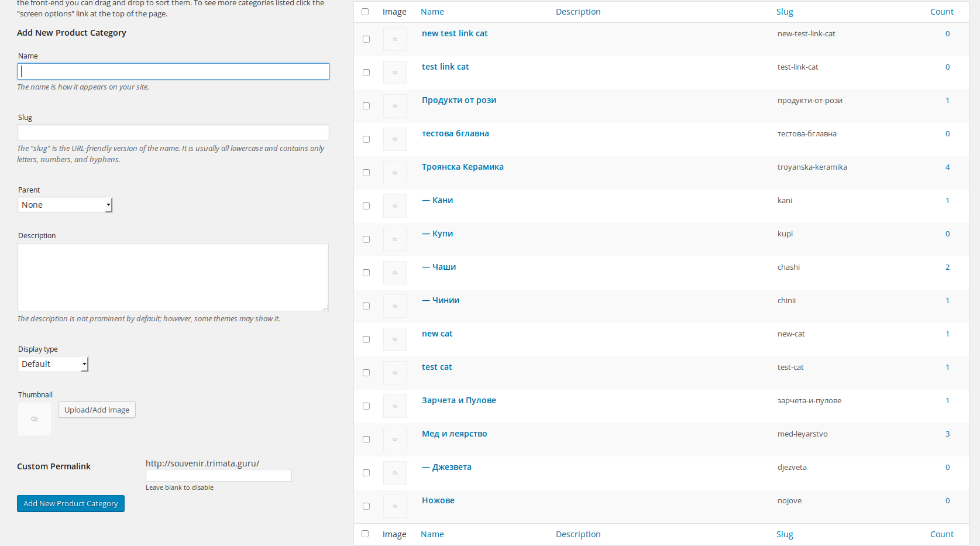Click image placeholder for Чаши row
The width and height of the screenshot is (980, 546).
pos(395,273)
